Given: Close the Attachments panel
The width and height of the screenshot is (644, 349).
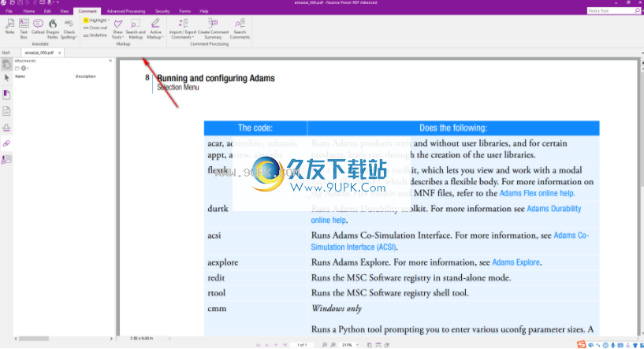Looking at the screenshot, I should click(110, 61).
